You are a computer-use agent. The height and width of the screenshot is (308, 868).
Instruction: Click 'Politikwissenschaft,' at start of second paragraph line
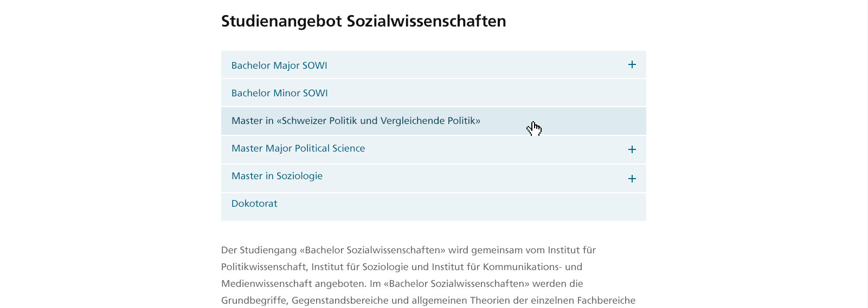(265, 267)
